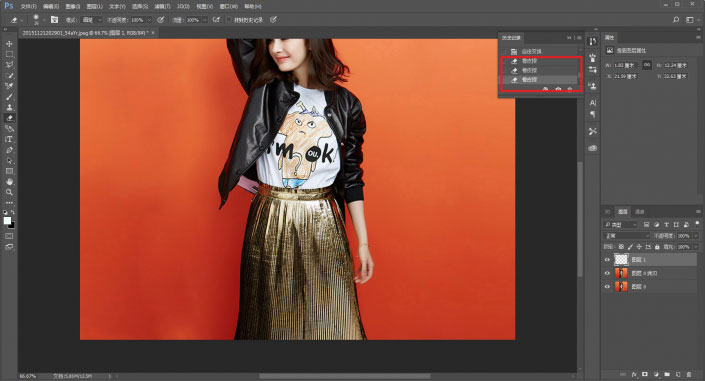Select the Hand tool
The height and width of the screenshot is (381, 705).
click(x=9, y=182)
